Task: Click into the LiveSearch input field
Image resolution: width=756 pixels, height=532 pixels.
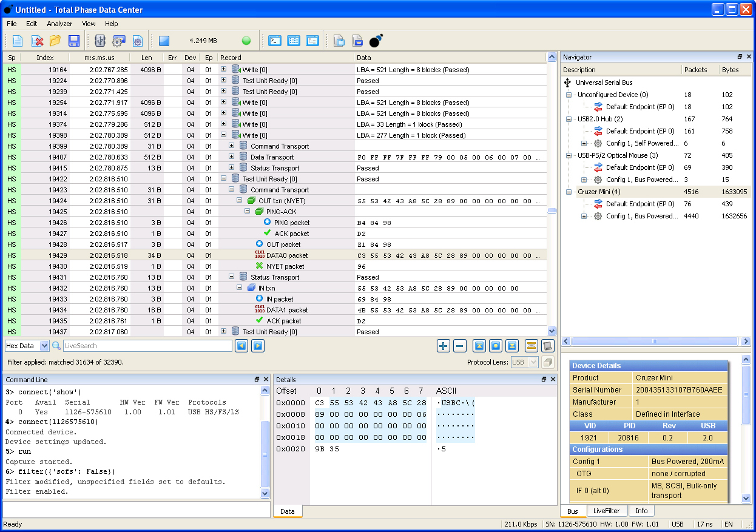Action: coord(147,346)
